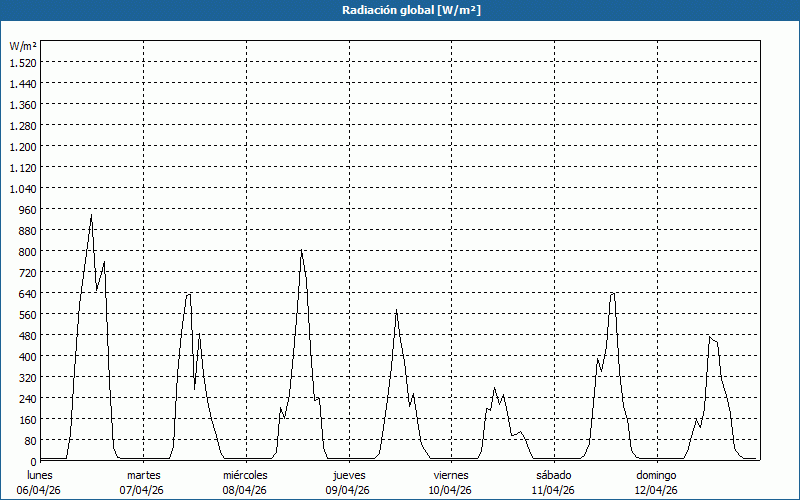800x500 pixels.
Task: Select the 09/04/26 date label
Action: [x=349, y=489]
